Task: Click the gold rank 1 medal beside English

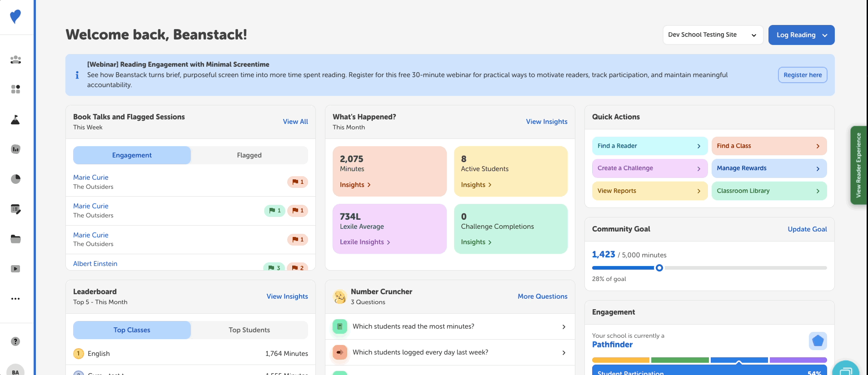Action: [x=78, y=353]
